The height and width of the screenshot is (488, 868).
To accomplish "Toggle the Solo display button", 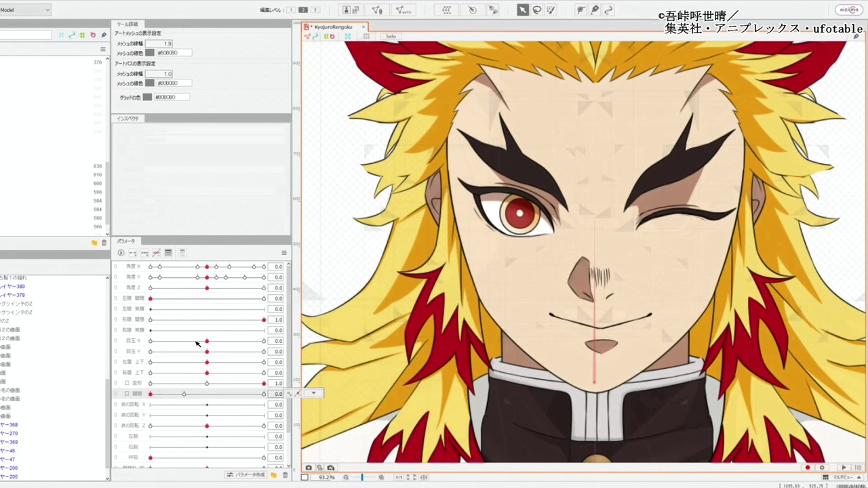I will [x=391, y=37].
